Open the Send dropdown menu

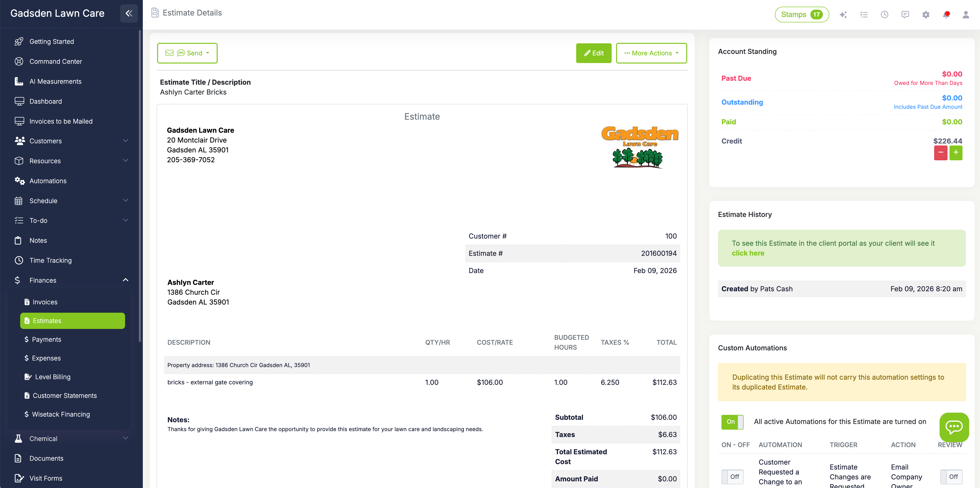tap(187, 53)
